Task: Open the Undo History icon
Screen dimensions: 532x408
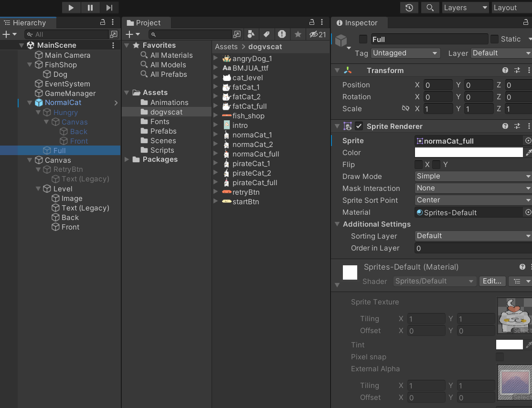Action: pos(409,8)
